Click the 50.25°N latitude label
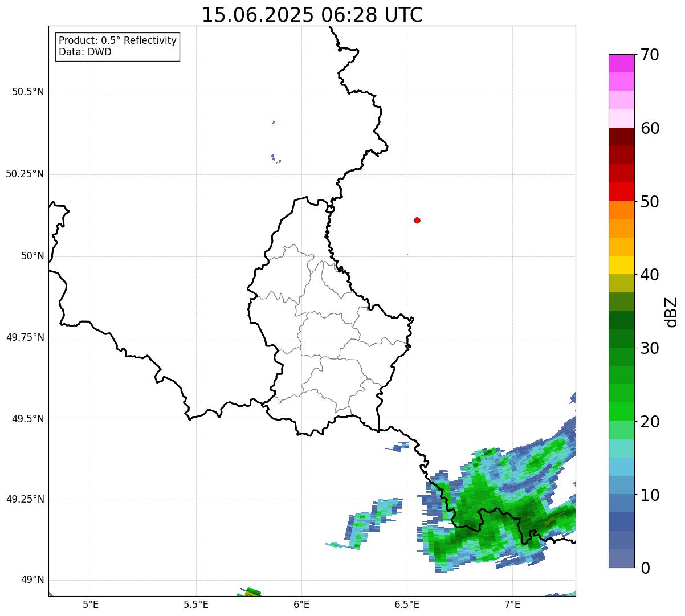This screenshot has width=685, height=616. pos(25,174)
